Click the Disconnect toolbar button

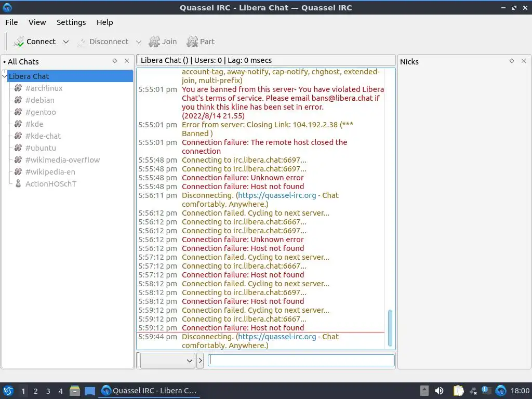(103, 42)
